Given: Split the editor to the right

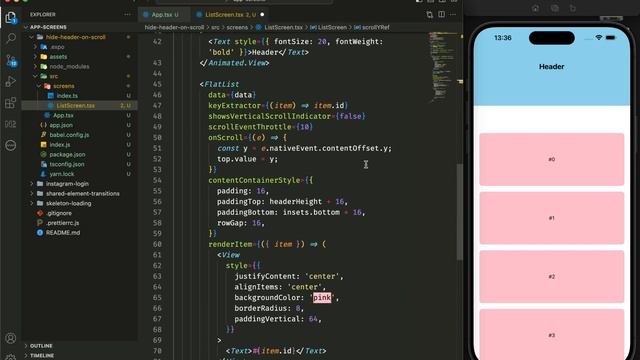Looking at the screenshot, I should (x=441, y=15).
